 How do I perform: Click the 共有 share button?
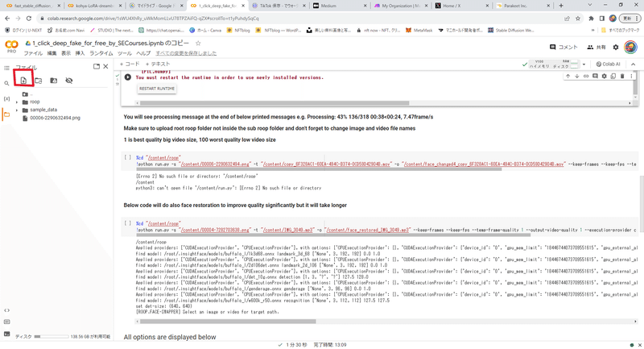597,48
